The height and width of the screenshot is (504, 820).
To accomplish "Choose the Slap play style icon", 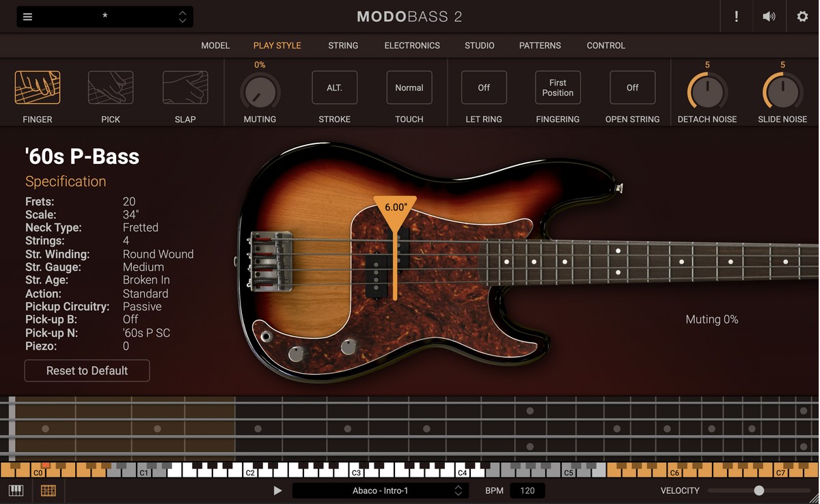I will pyautogui.click(x=185, y=87).
